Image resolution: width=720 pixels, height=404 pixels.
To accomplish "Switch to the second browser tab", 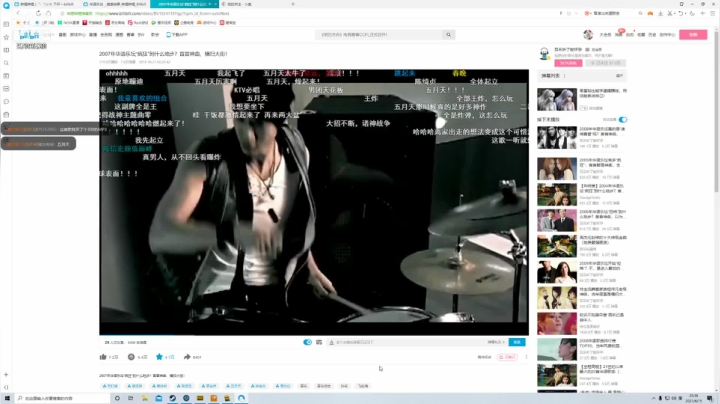I will (x=115, y=4).
